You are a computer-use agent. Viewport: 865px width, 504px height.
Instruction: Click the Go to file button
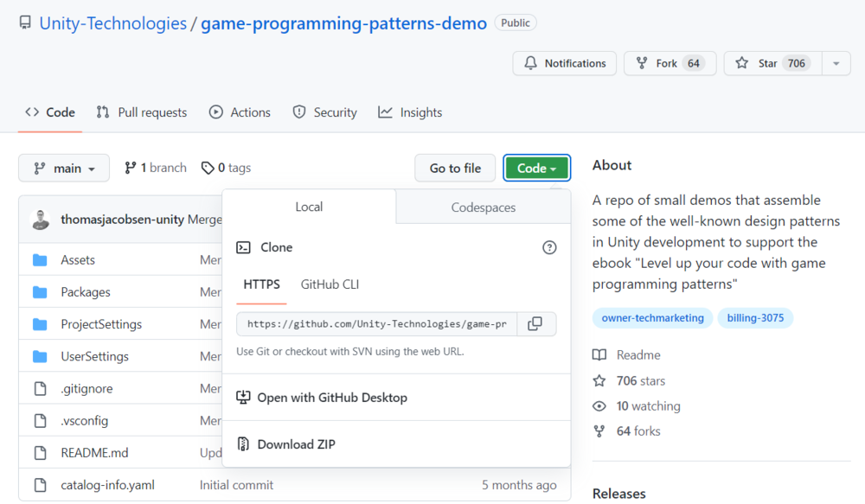tap(455, 168)
